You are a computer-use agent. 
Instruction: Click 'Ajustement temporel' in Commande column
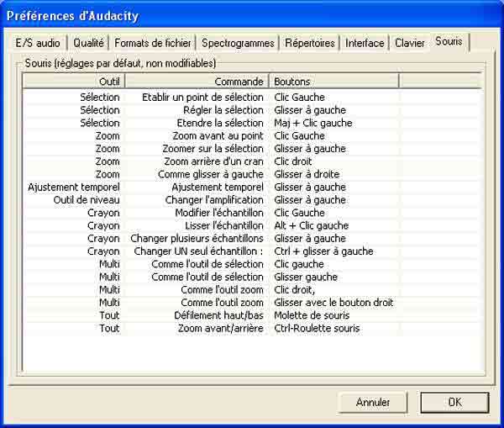click(x=218, y=188)
